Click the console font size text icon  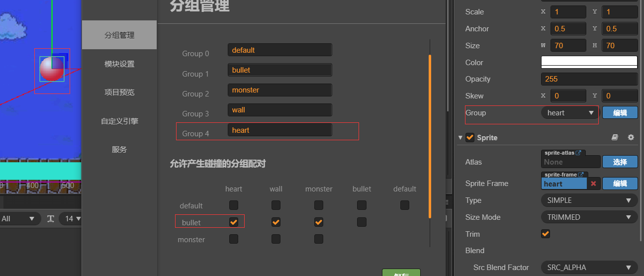[x=50, y=218]
